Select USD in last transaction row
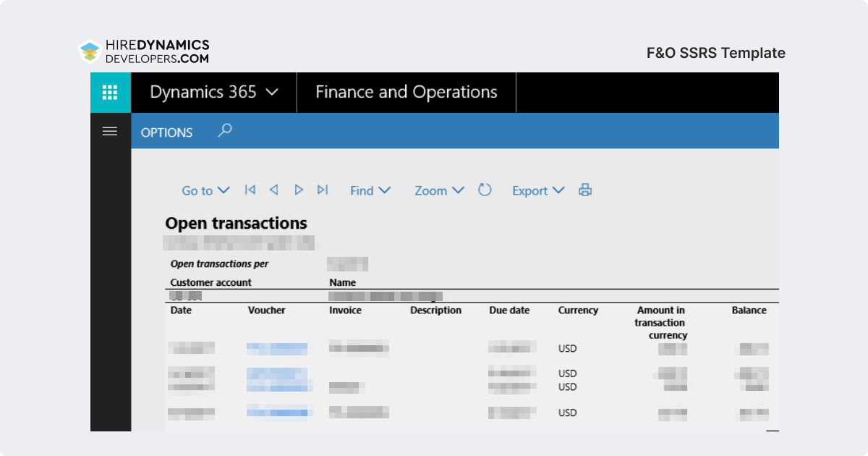Image resolution: width=868 pixels, height=456 pixels. click(567, 413)
